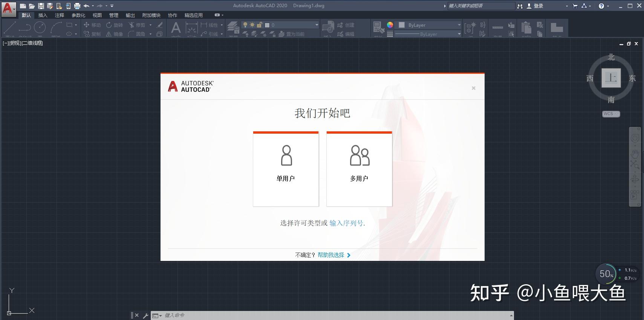Switch to the 插入 ribbon tab

(43, 15)
